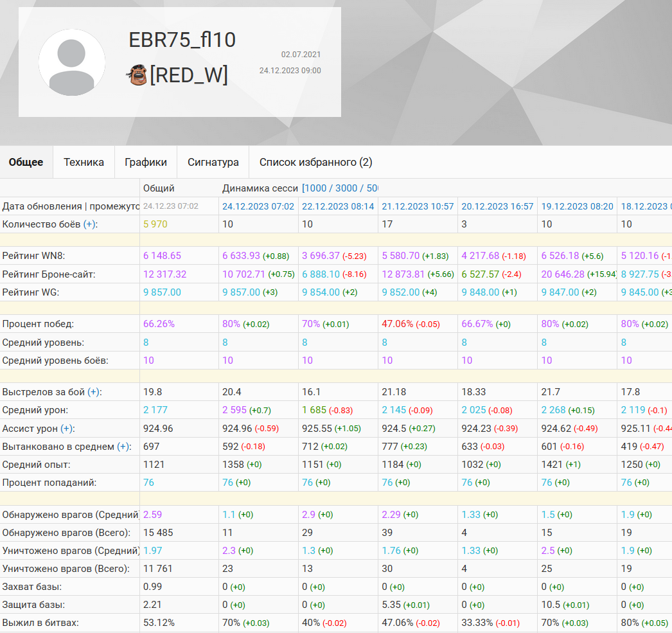The height and width of the screenshot is (633, 672).
Task: Open the Графики tab
Action: point(146,162)
